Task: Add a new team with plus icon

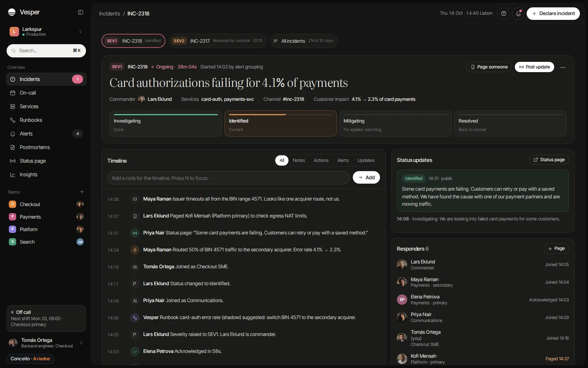Action: (82, 192)
